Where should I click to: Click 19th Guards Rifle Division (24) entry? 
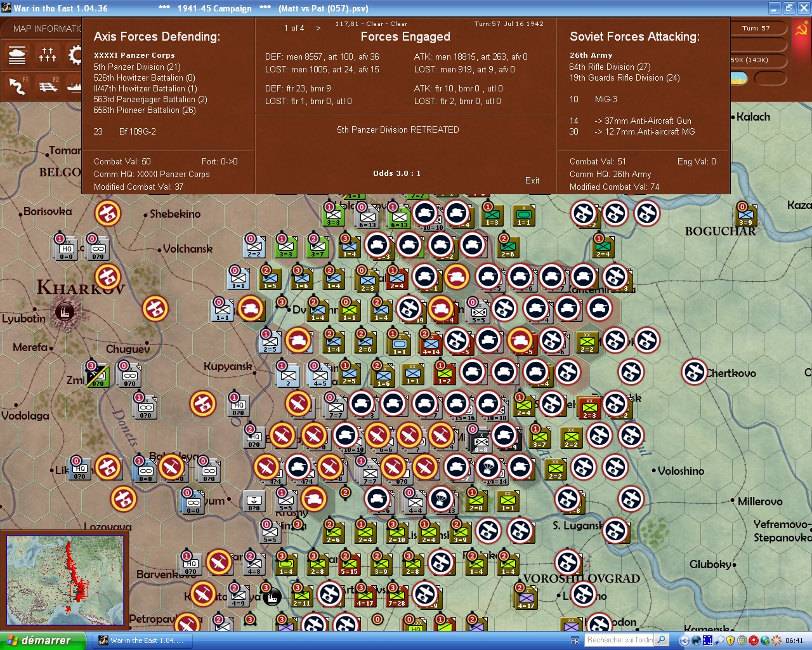(x=625, y=77)
